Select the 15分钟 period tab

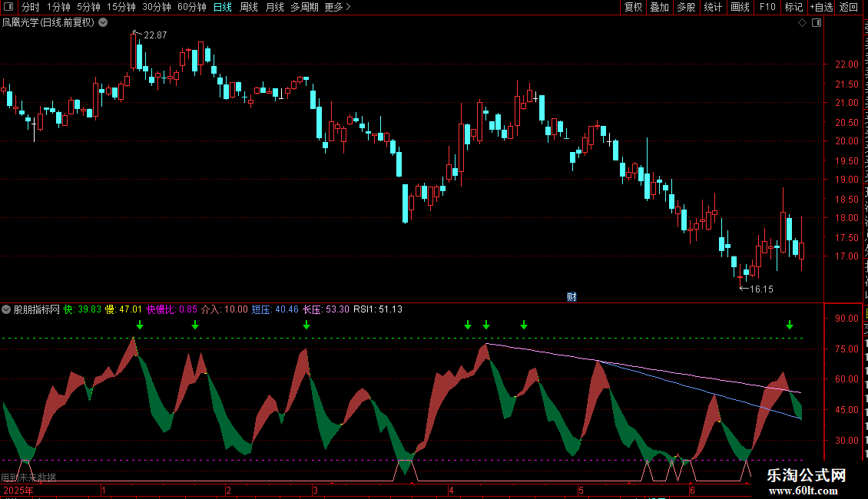click(x=121, y=7)
